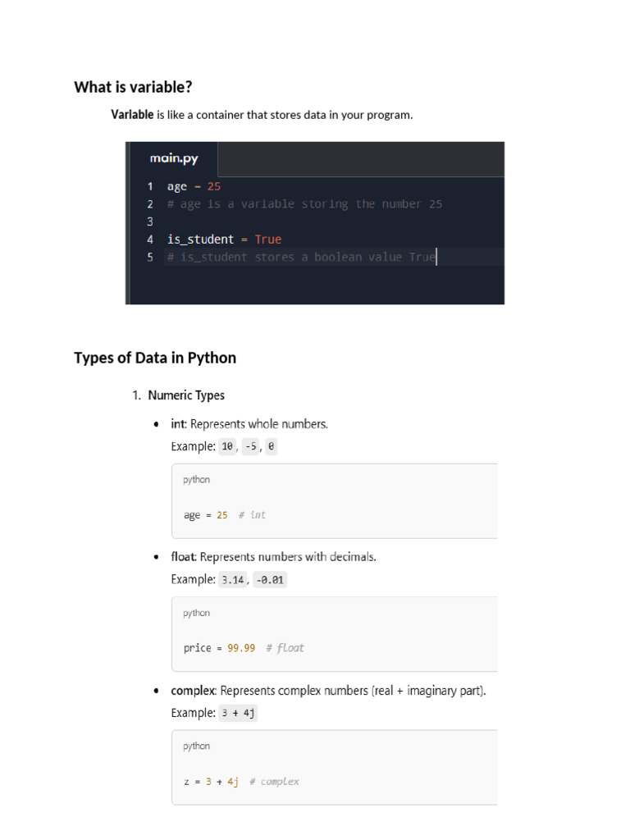Click the "price = 99.99" code snippet
Screen dimensions: 630x840
pos(244,648)
